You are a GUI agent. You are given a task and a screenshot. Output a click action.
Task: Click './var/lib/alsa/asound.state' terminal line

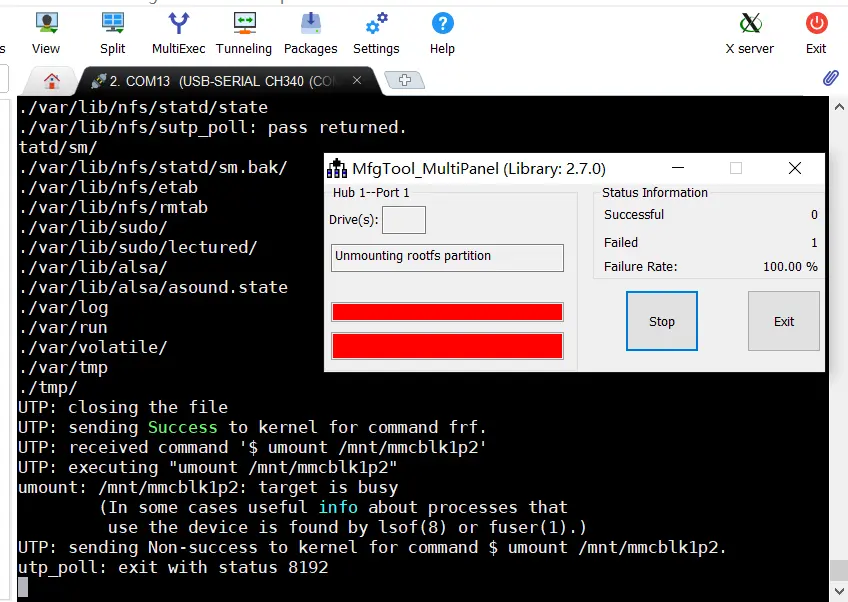tap(153, 287)
